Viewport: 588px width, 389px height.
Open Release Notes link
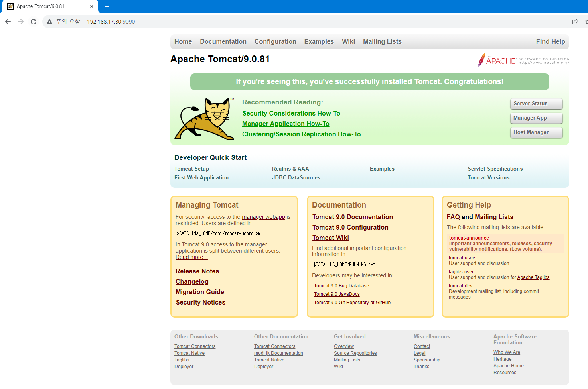pyautogui.click(x=197, y=271)
